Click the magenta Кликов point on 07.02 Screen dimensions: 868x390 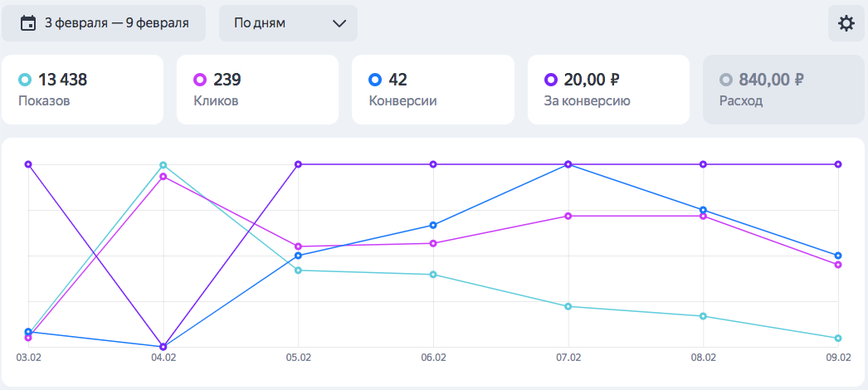(568, 216)
